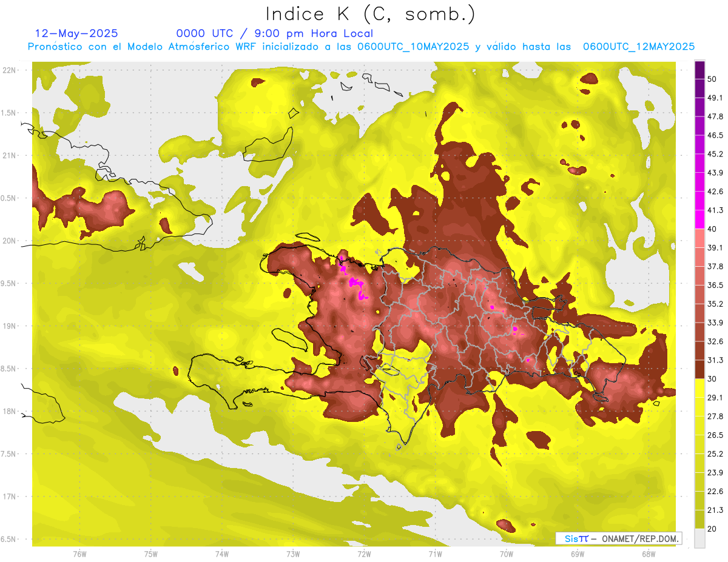Click the '73W' longitude label

pyautogui.click(x=293, y=554)
